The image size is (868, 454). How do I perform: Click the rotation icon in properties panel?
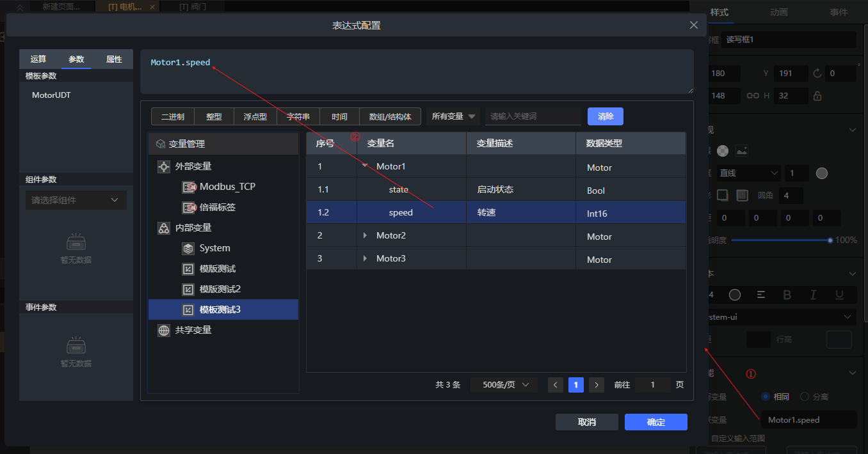[817, 74]
